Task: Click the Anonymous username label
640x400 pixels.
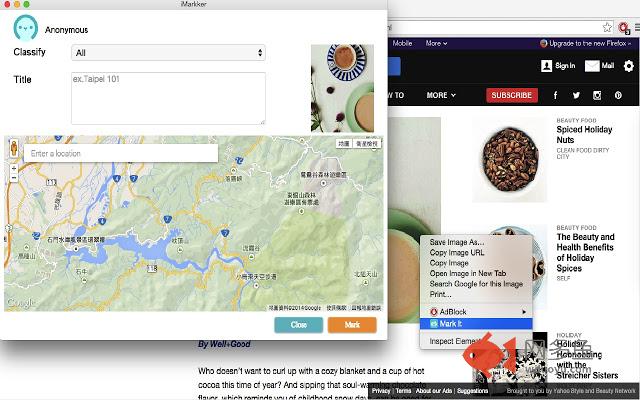Action: coord(66,30)
